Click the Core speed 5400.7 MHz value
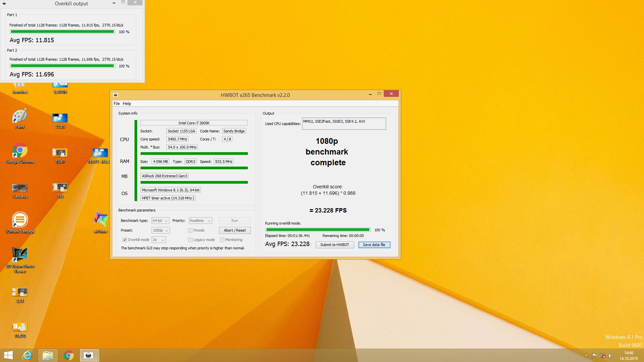The image size is (644, 362). 177,139
